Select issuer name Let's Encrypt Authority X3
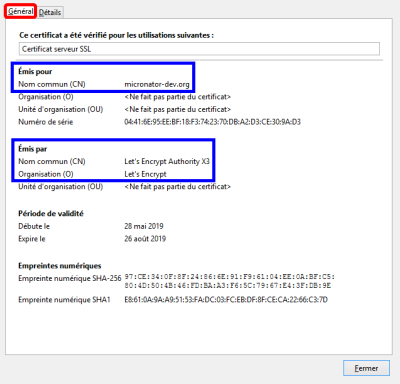The height and width of the screenshot is (384, 400). click(x=167, y=161)
